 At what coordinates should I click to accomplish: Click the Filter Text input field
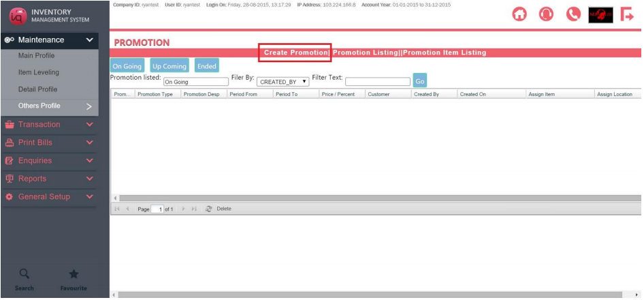pos(377,82)
